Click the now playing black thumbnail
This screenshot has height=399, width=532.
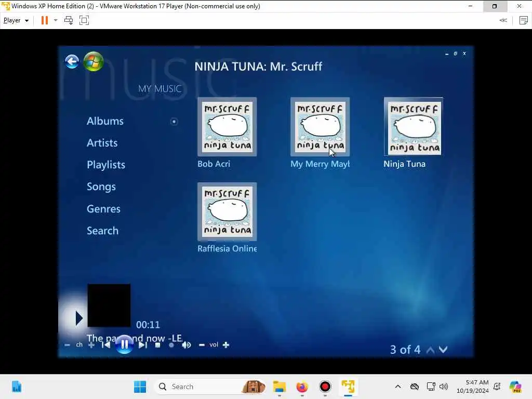coord(109,305)
